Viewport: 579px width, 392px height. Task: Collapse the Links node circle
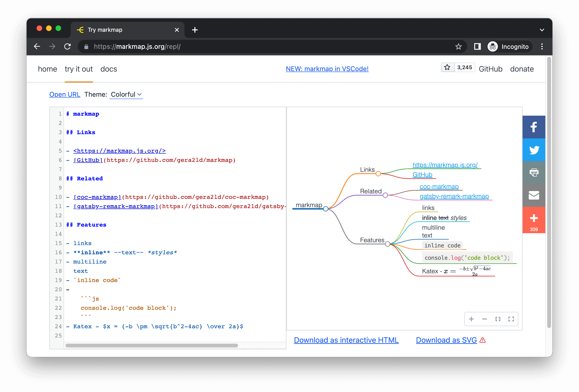378,173
